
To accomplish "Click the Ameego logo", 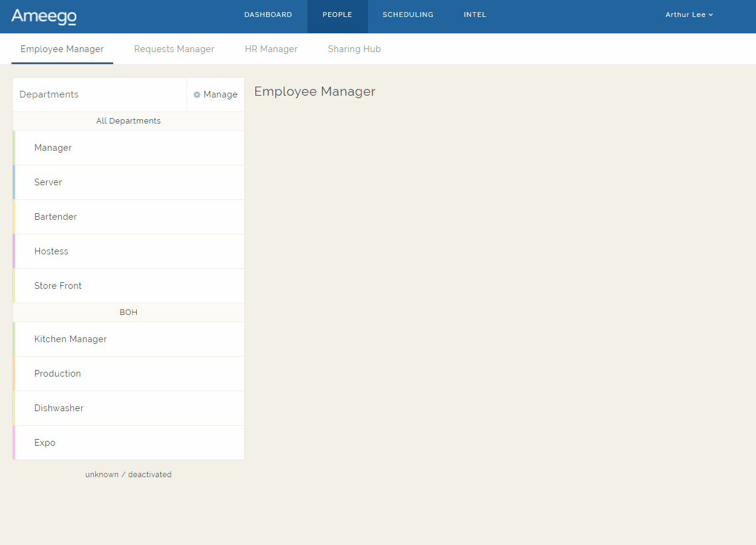I will click(x=44, y=16).
